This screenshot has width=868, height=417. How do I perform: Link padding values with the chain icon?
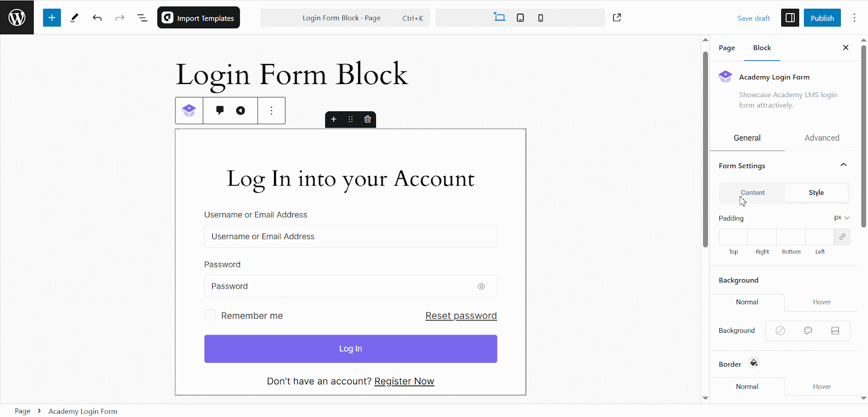[842, 237]
